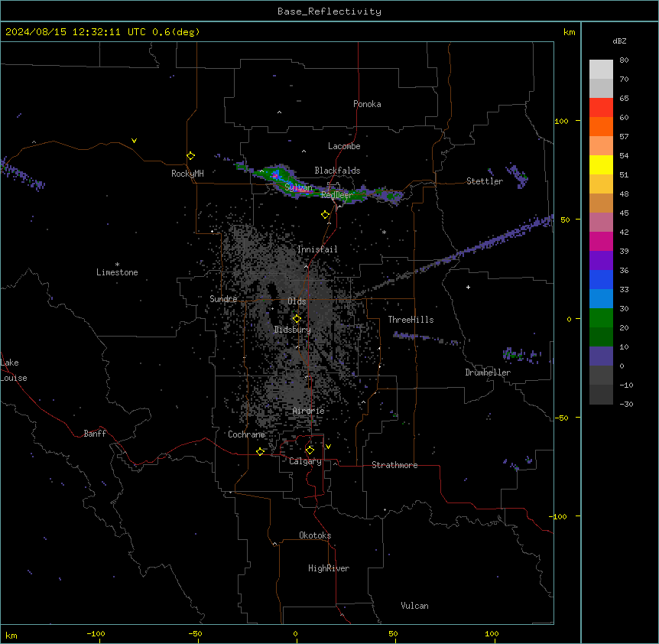Click the yellow diamond marker above RockyMH
Image resolution: width=659 pixels, height=644 pixels.
coord(190,156)
